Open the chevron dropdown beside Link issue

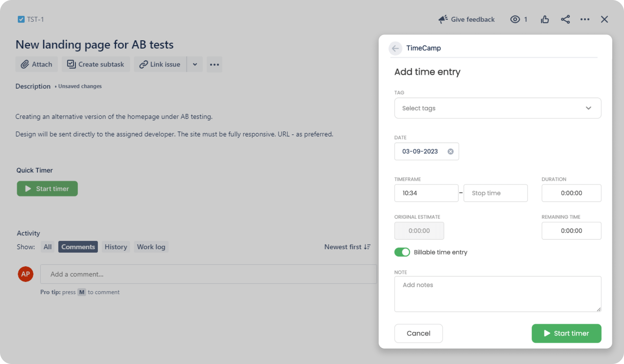[x=195, y=64]
